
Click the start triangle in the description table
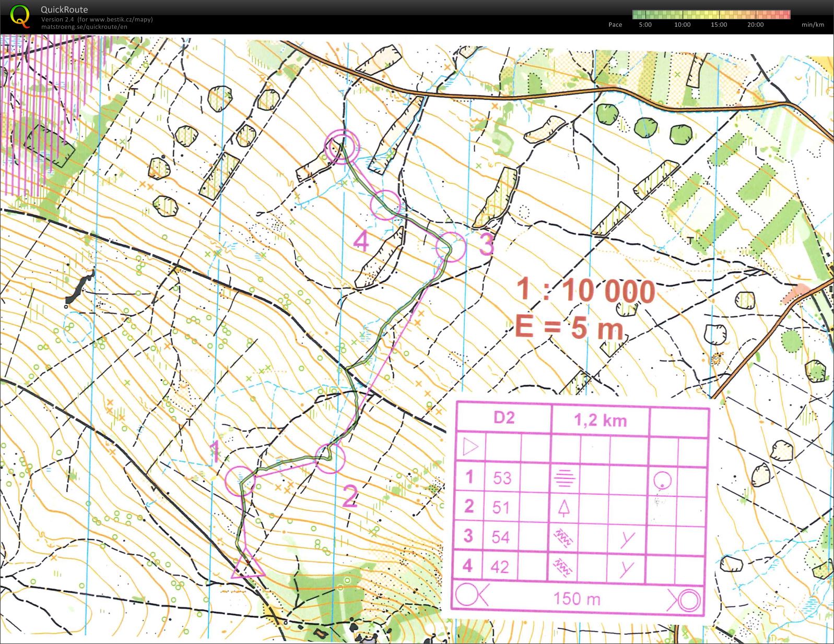coord(471,447)
